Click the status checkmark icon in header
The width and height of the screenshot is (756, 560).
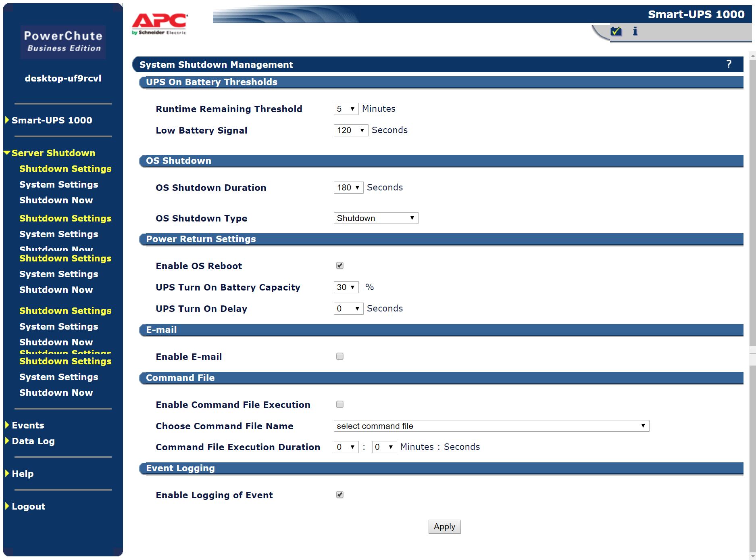pos(616,31)
